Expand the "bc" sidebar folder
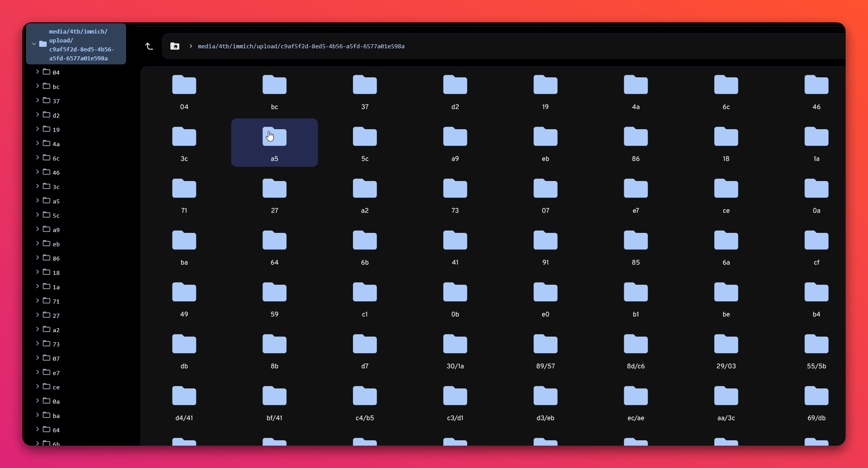The height and width of the screenshot is (468, 868). pyautogui.click(x=37, y=86)
